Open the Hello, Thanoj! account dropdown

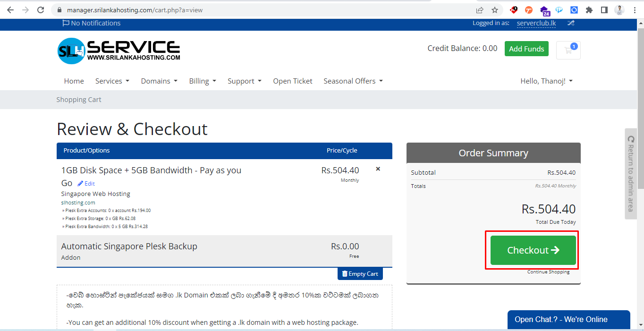[546, 81]
